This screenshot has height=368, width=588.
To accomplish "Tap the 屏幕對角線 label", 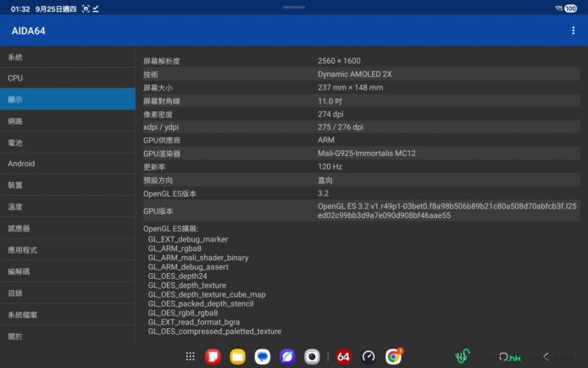I will [161, 101].
